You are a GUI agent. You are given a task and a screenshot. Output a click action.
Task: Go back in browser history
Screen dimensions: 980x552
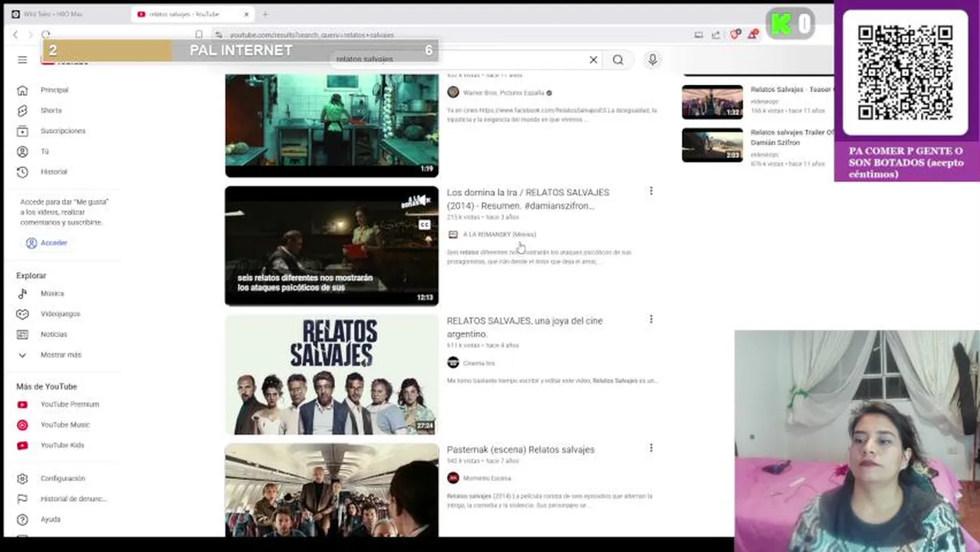pyautogui.click(x=15, y=34)
